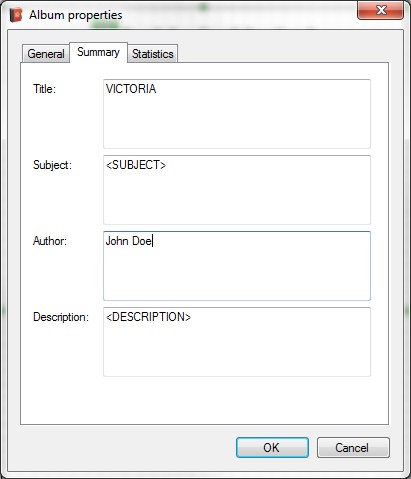The width and height of the screenshot is (411, 479).
Task: Click the "Subject:" field label
Action: (52, 165)
